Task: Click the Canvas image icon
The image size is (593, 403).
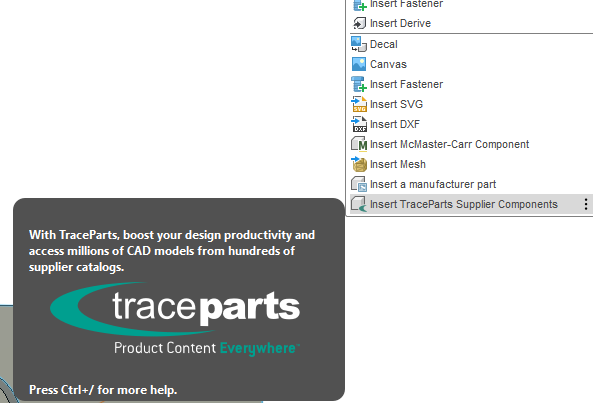Action: click(359, 64)
